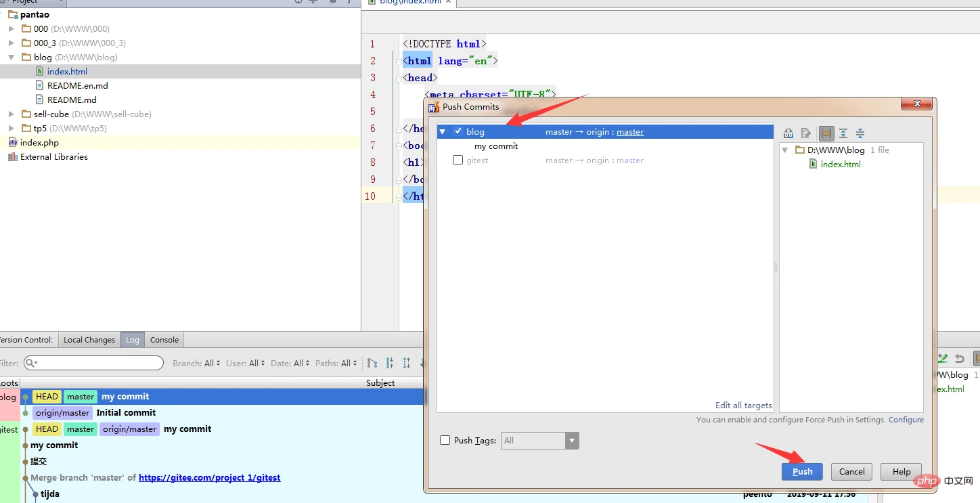The image size is (980, 503).
Task: Click Collapse All icon in push dialog
Action: [860, 133]
